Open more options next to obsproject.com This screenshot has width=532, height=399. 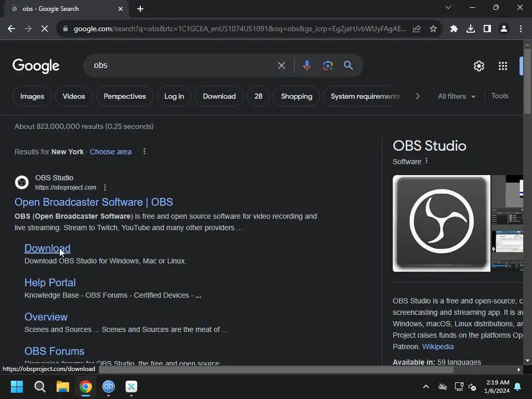point(105,187)
